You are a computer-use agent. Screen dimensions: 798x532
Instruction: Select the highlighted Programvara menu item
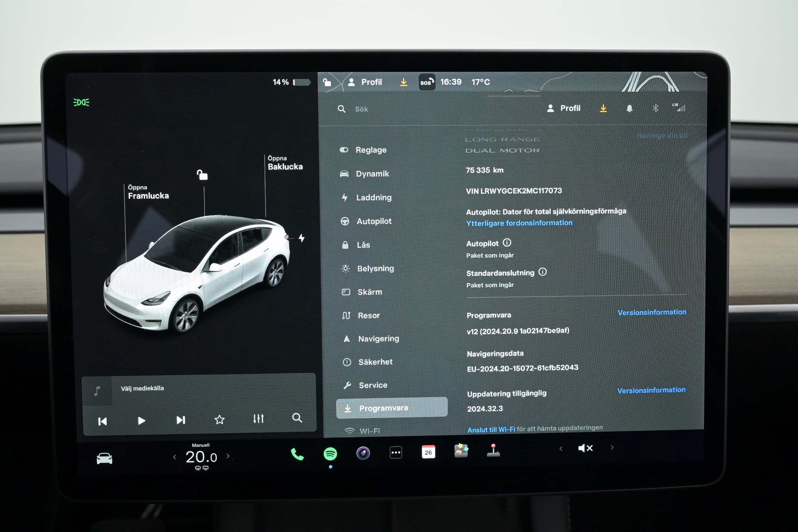392,408
